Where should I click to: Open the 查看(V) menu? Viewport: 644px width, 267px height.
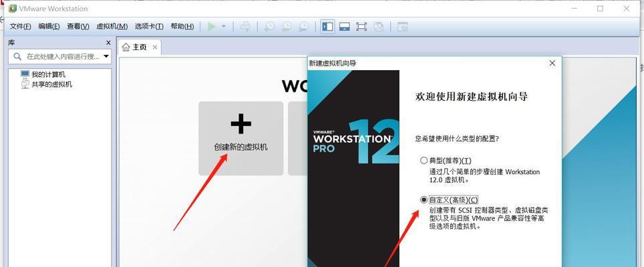point(78,26)
